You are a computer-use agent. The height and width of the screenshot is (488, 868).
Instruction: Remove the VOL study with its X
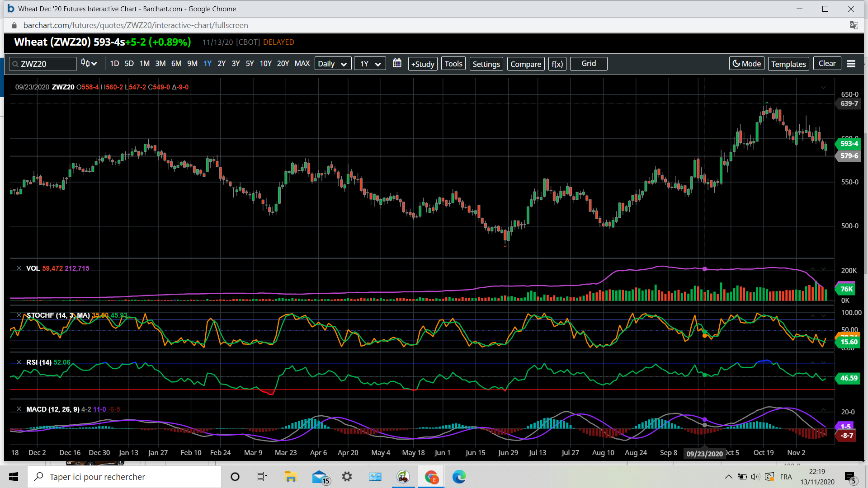click(x=19, y=268)
